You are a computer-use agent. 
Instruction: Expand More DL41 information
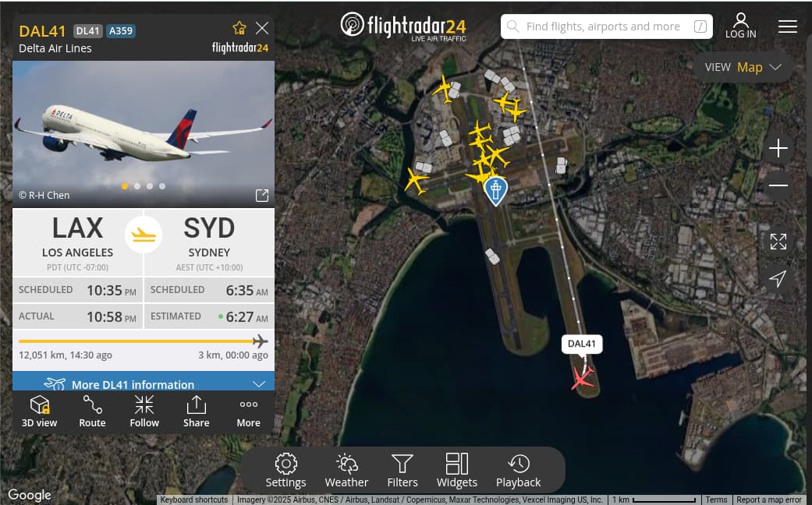tap(144, 384)
